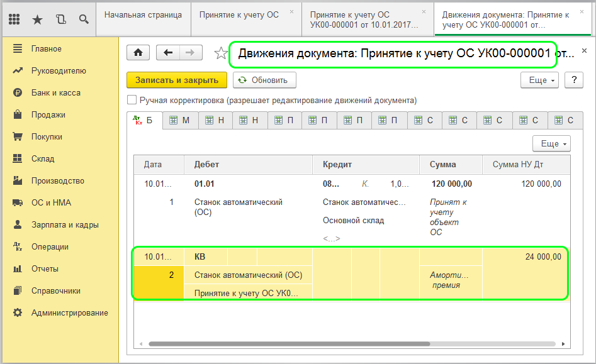This screenshot has width=596, height=364.
Task: Open Зарплата и кадры section
Action: click(65, 224)
